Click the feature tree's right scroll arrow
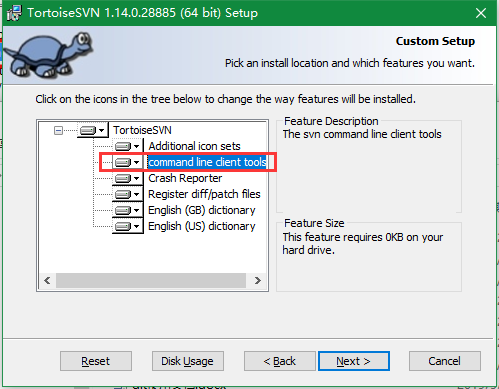The height and width of the screenshot is (389, 499). tap(257, 280)
